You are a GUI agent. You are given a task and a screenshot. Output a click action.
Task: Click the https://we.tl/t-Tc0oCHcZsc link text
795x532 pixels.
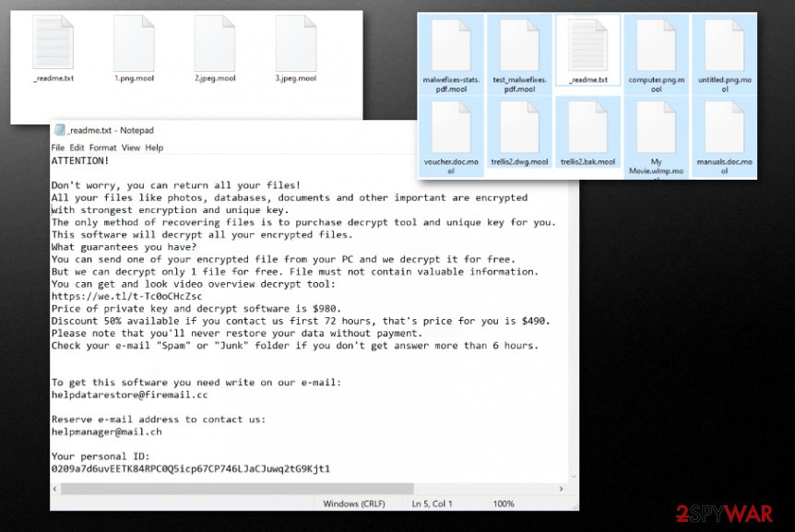[126, 296]
